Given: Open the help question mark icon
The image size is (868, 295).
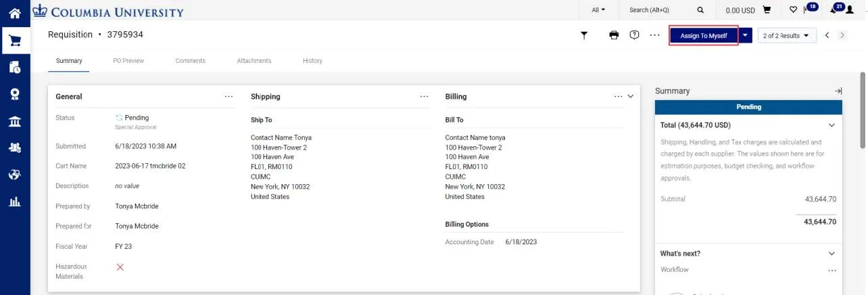Looking at the screenshot, I should click(x=634, y=35).
